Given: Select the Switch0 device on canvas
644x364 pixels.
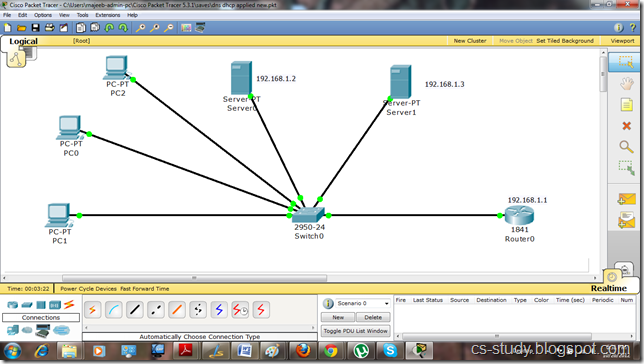Looking at the screenshot, I should 308,215.
